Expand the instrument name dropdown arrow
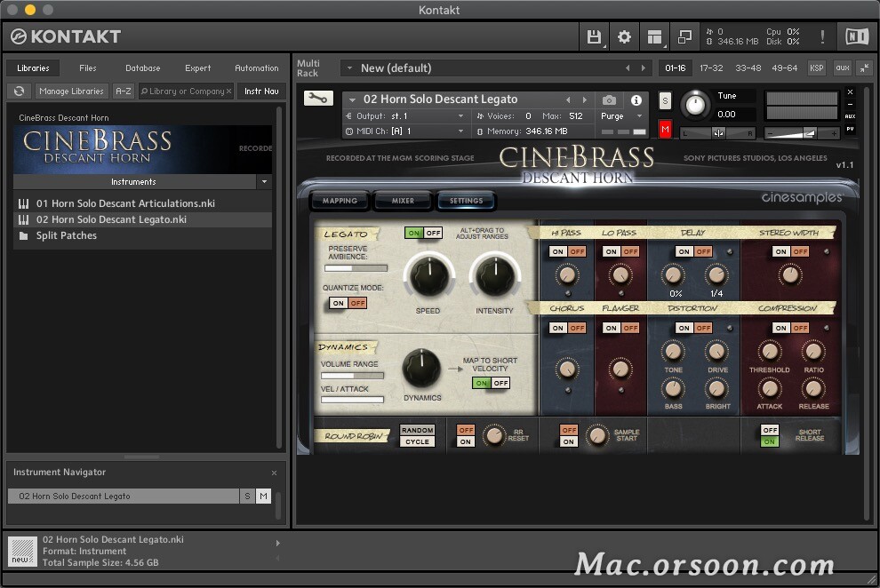 click(353, 99)
